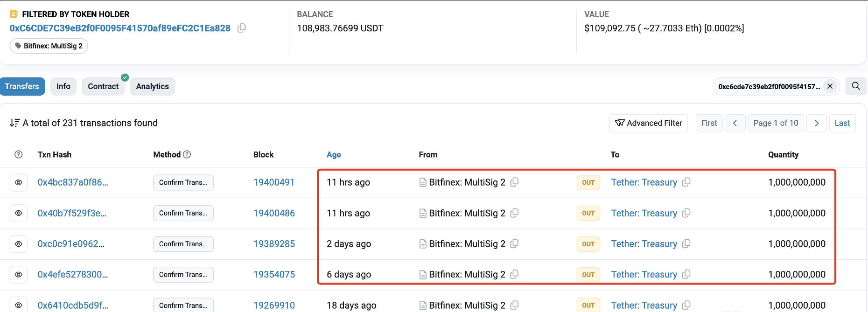This screenshot has height=312, width=868.
Task: Copy Tether: Treasury address in first row
Action: point(686,182)
